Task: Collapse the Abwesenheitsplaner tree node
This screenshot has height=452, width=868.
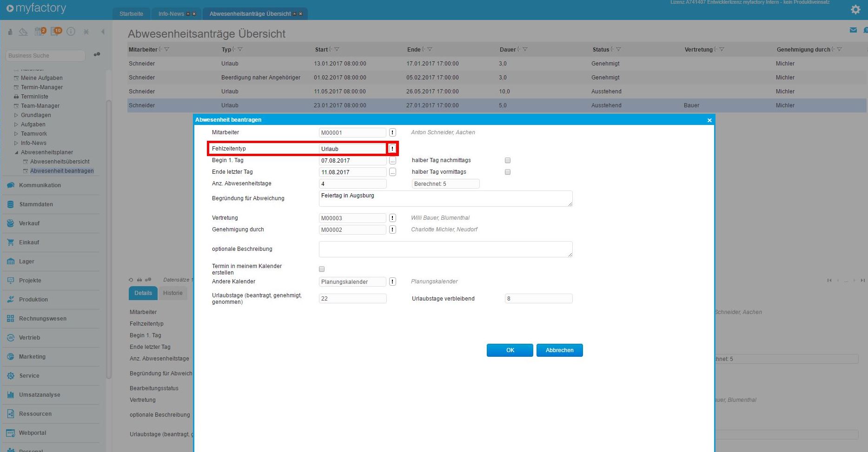Action: tap(16, 152)
